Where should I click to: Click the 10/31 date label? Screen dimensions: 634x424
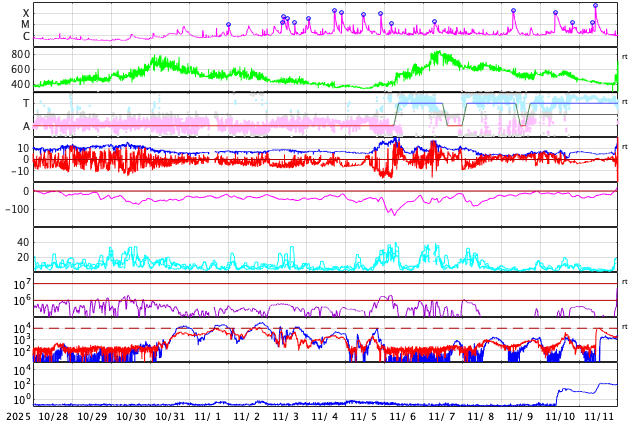(x=170, y=416)
